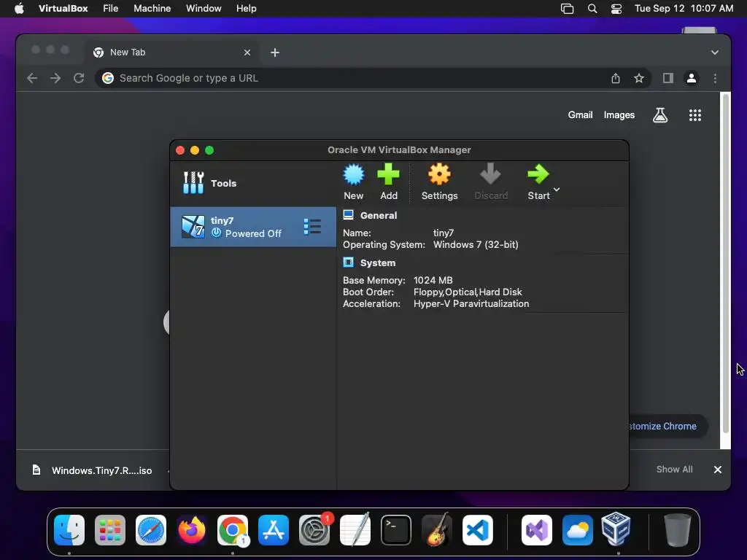This screenshot has height=560, width=747.
Task: Open the Help menu
Action: pos(247,9)
